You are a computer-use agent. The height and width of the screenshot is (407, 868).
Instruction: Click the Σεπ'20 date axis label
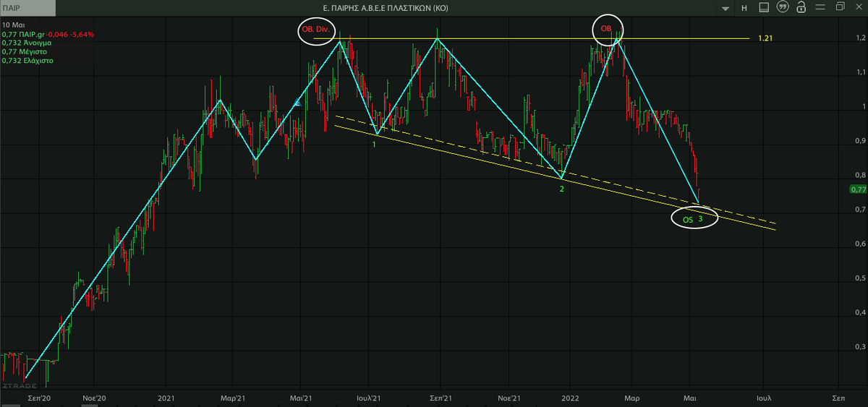pos(38,398)
